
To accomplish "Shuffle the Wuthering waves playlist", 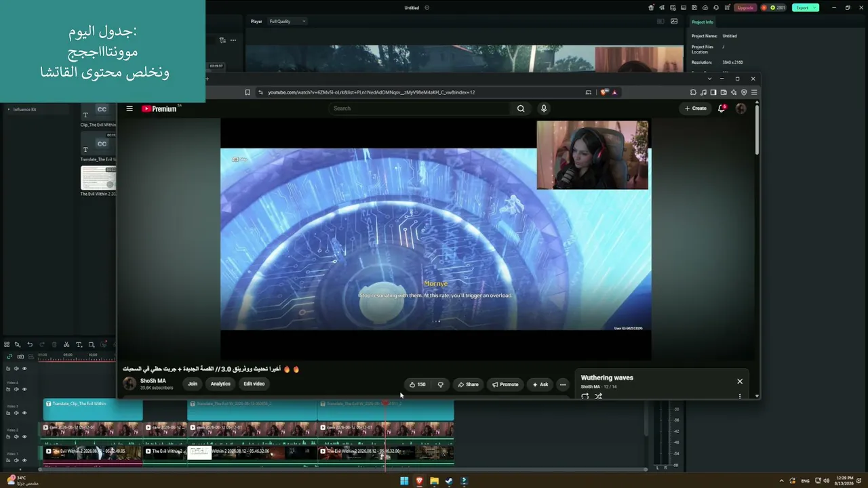I will coord(598,396).
